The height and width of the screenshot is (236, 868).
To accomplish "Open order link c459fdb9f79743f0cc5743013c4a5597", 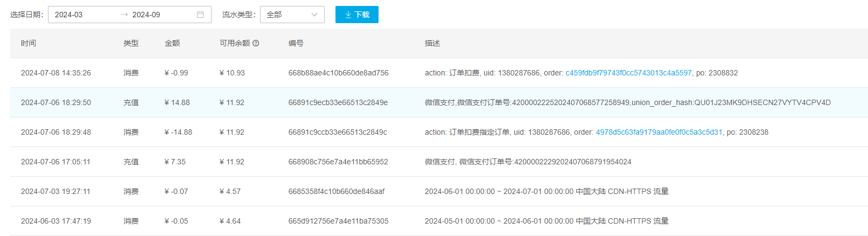I will pos(628,73).
